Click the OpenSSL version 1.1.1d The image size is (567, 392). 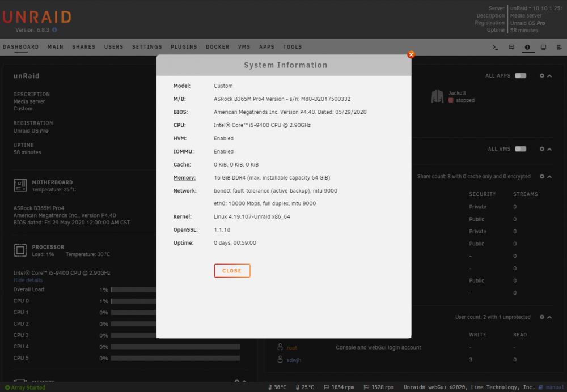222,229
